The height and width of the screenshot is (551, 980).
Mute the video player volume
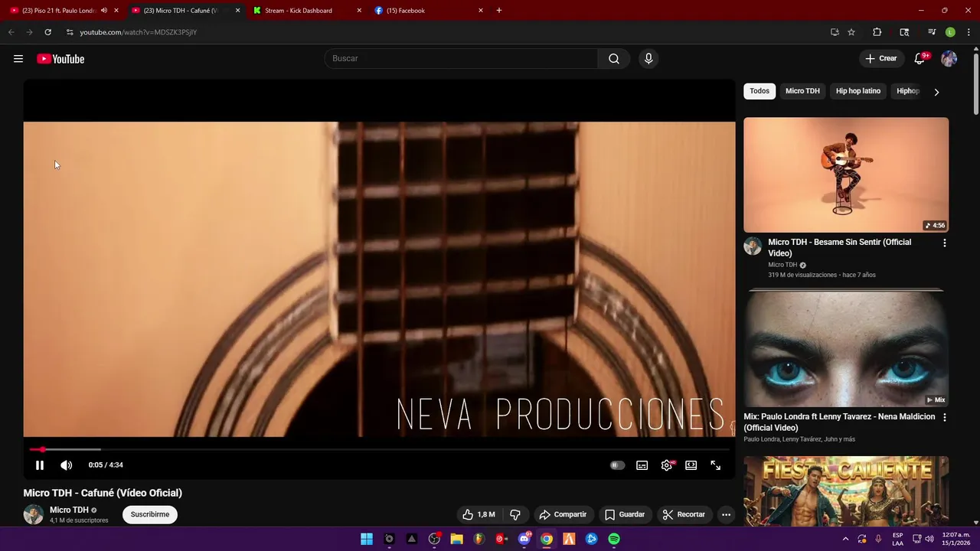[67, 465]
